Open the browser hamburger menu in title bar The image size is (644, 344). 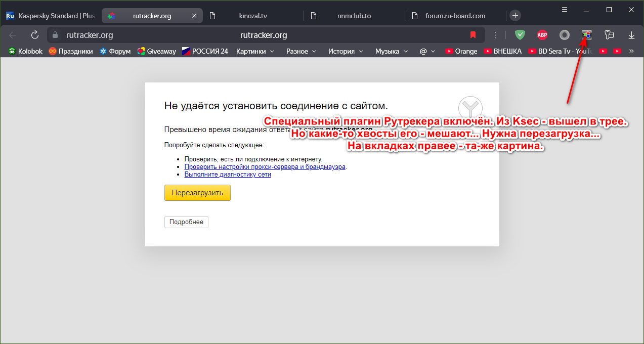[565, 10]
